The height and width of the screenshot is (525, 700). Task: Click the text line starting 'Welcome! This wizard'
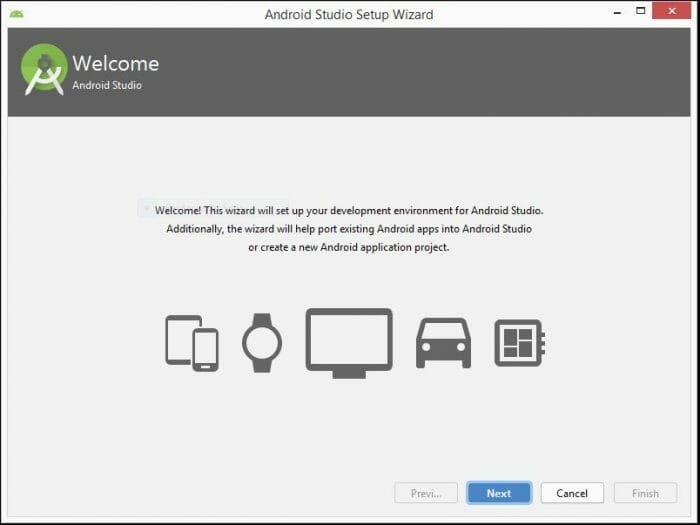(x=349, y=210)
